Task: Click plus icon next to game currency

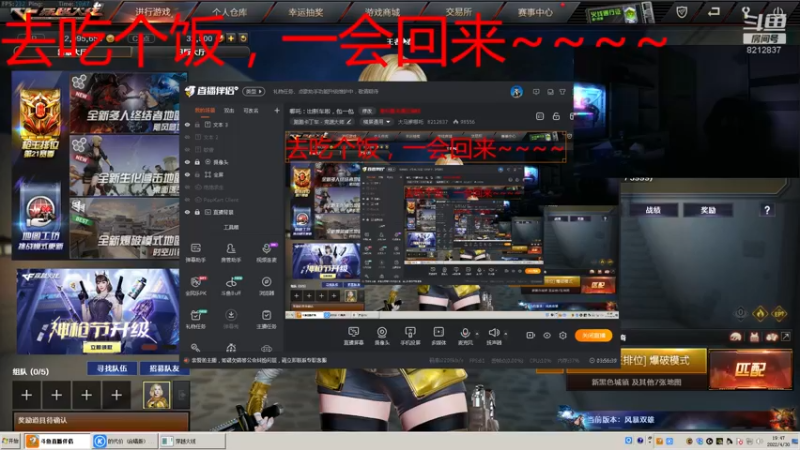Action: pos(231,38)
